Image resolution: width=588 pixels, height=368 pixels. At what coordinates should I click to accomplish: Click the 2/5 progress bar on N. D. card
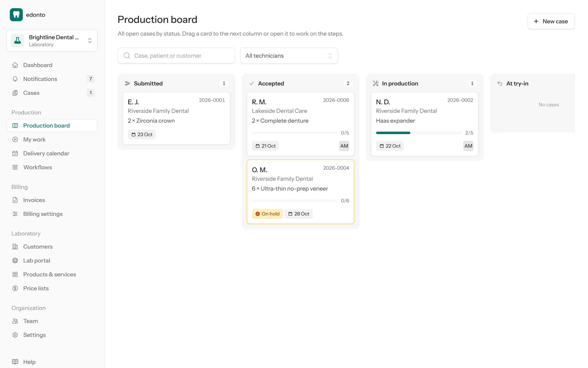(x=419, y=133)
